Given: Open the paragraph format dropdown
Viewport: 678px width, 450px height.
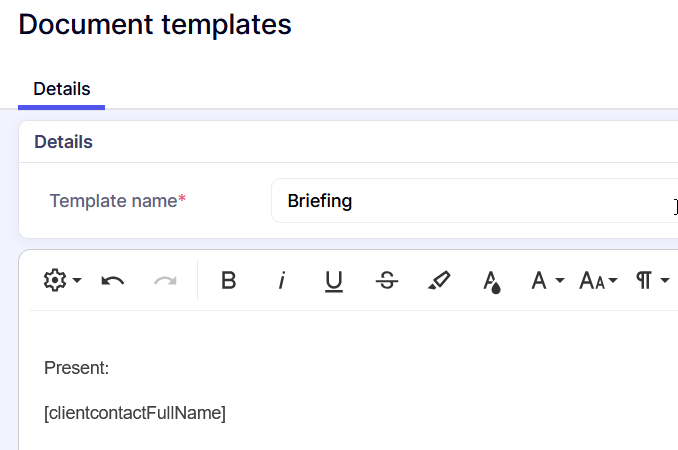Looking at the screenshot, I should [652, 281].
